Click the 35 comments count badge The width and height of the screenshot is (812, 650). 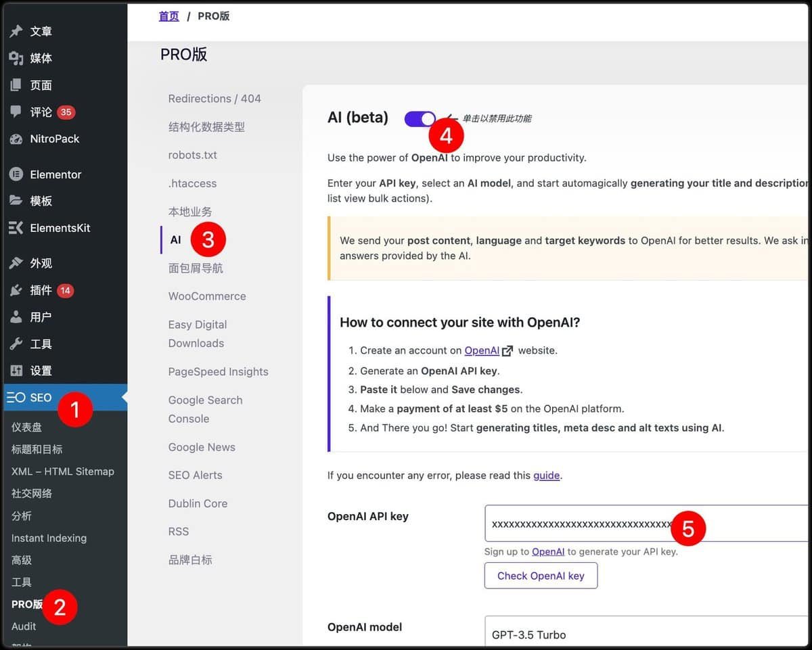[x=66, y=112]
